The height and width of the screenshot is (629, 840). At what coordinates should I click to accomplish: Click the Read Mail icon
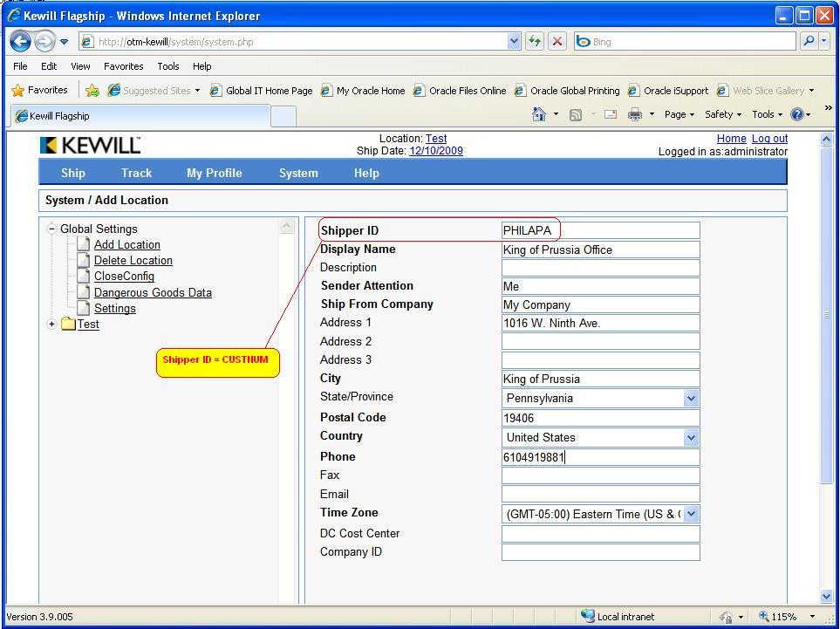coord(611,114)
